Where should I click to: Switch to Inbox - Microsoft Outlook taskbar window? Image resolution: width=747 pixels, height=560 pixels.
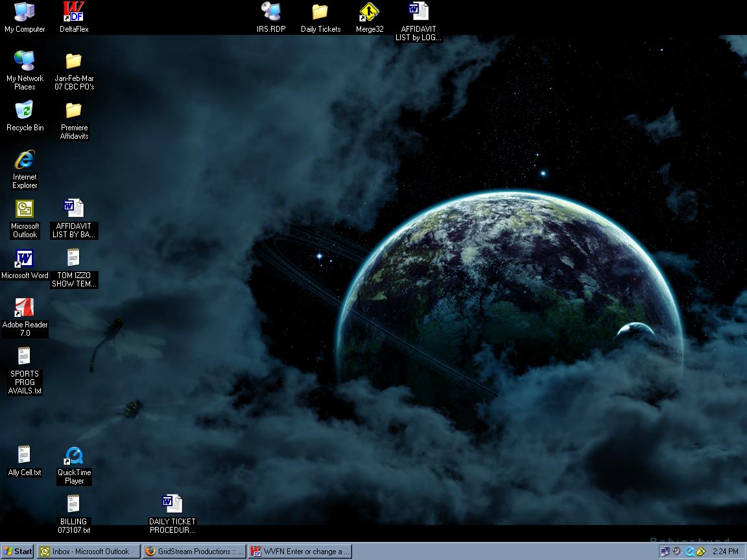(x=89, y=552)
